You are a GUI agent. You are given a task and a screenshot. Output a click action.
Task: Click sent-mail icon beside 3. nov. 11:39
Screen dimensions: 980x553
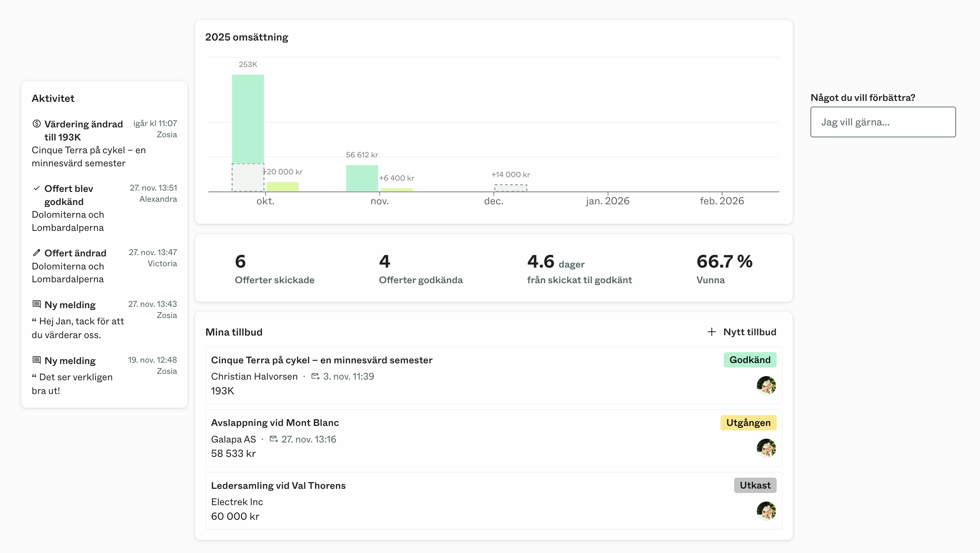(x=315, y=376)
